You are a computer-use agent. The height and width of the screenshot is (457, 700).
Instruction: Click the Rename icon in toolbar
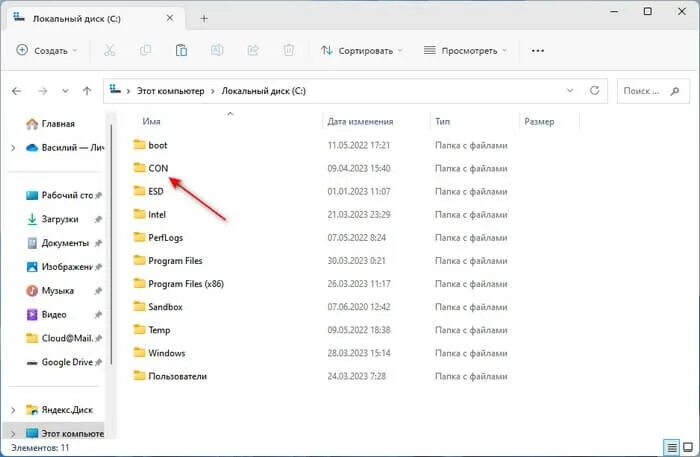click(217, 50)
